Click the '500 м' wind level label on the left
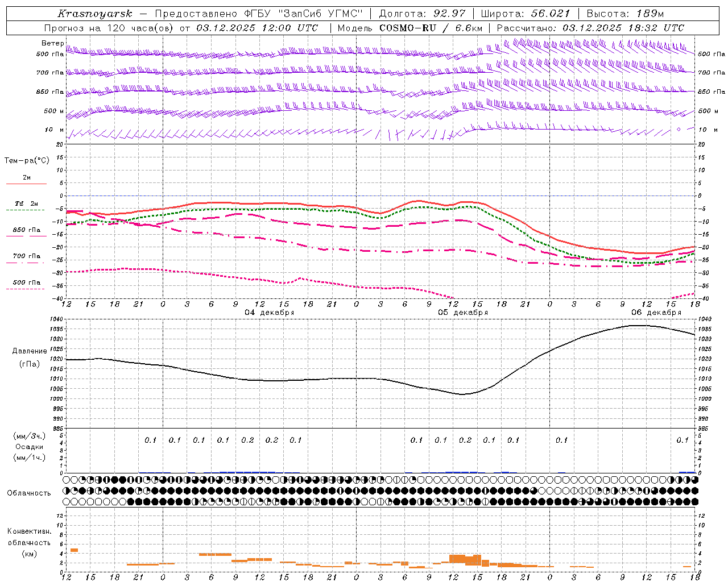 click(x=54, y=111)
